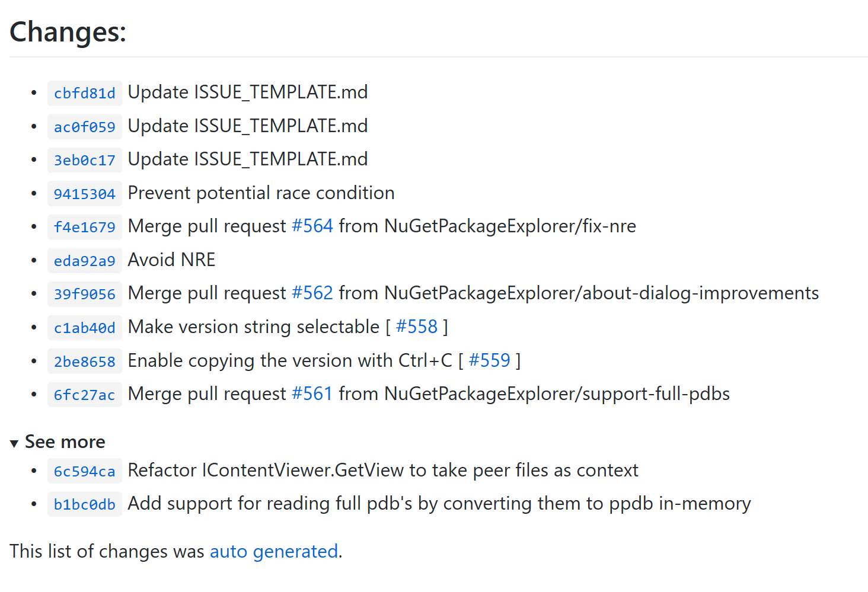This screenshot has width=868, height=592.
Task: Open pull request #562 link
Action: coord(312,293)
